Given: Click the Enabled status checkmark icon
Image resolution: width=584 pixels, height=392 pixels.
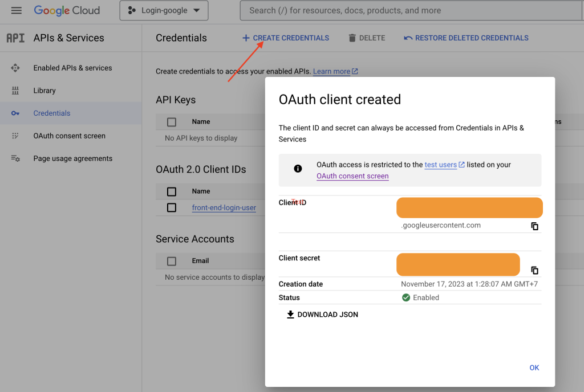Looking at the screenshot, I should tap(406, 297).
